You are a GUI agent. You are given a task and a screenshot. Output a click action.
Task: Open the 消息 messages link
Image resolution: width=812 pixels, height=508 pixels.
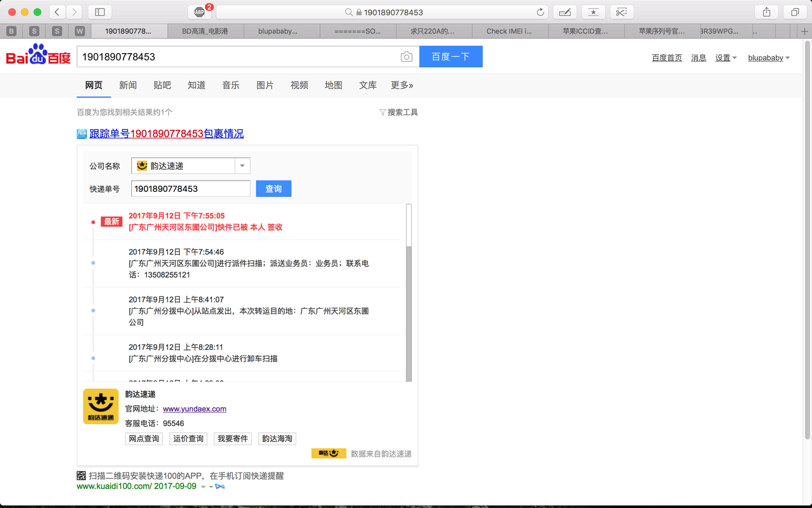click(699, 58)
